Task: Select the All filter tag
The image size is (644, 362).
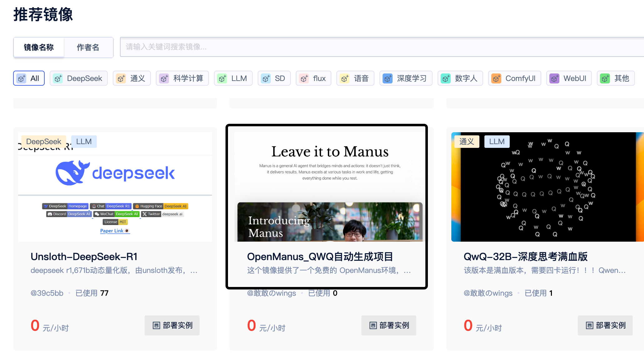Action: (29, 78)
